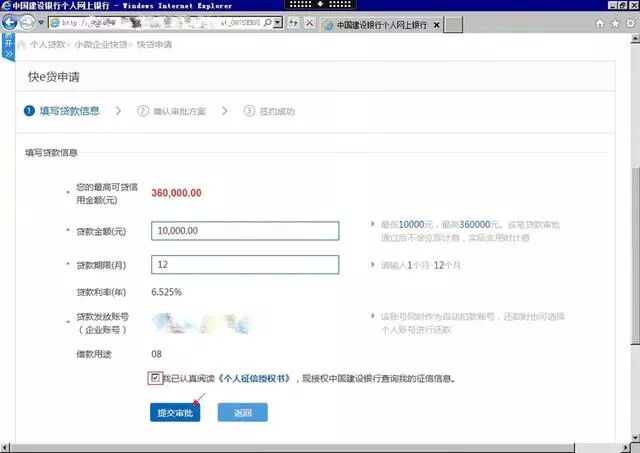Open Favorites star icon
Viewport: 640px width, 453px height.
tap(615, 24)
